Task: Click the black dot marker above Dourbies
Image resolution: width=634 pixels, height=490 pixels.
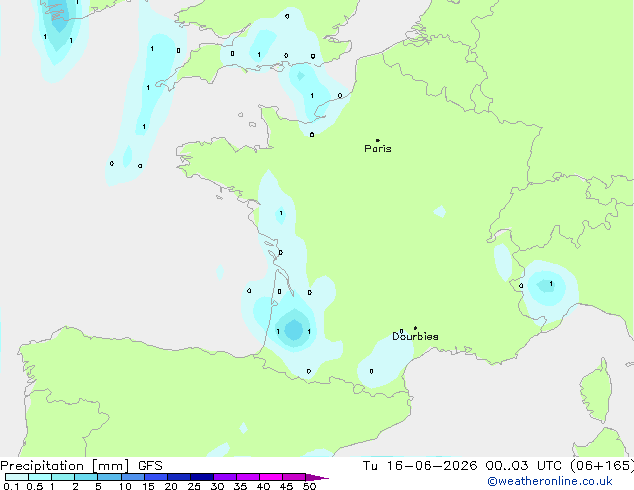Action: (415, 328)
